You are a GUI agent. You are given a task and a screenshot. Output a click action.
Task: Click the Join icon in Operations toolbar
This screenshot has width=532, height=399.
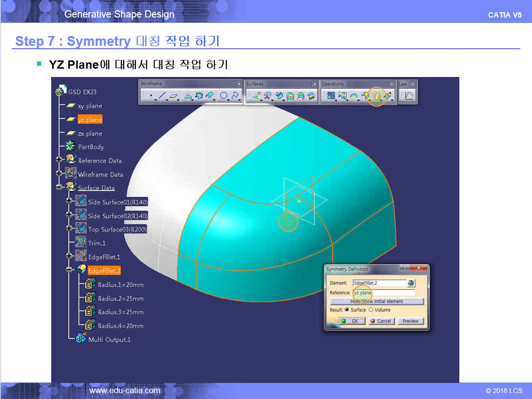[x=331, y=96]
